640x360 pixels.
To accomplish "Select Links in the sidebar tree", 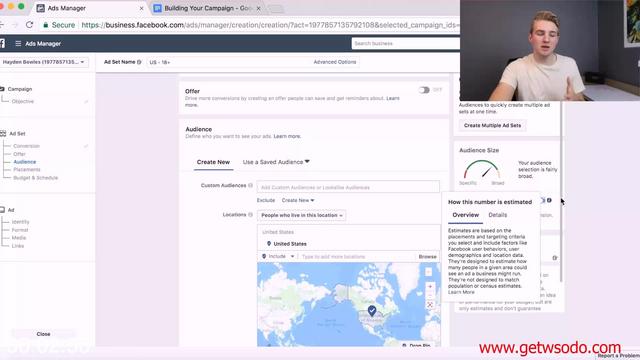I will coord(18,246).
